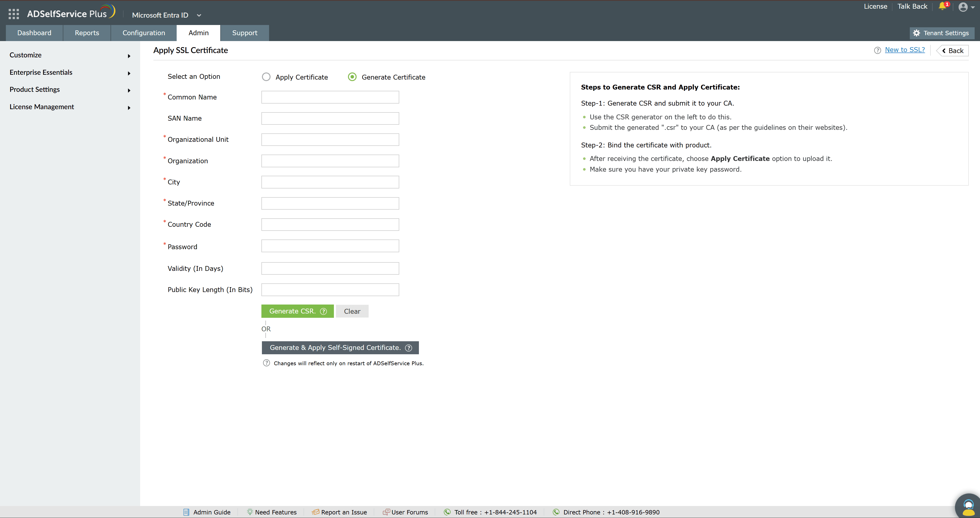Click the Toll free number +1-844-245-1104
This screenshot has height=518, width=980.
click(x=510, y=512)
